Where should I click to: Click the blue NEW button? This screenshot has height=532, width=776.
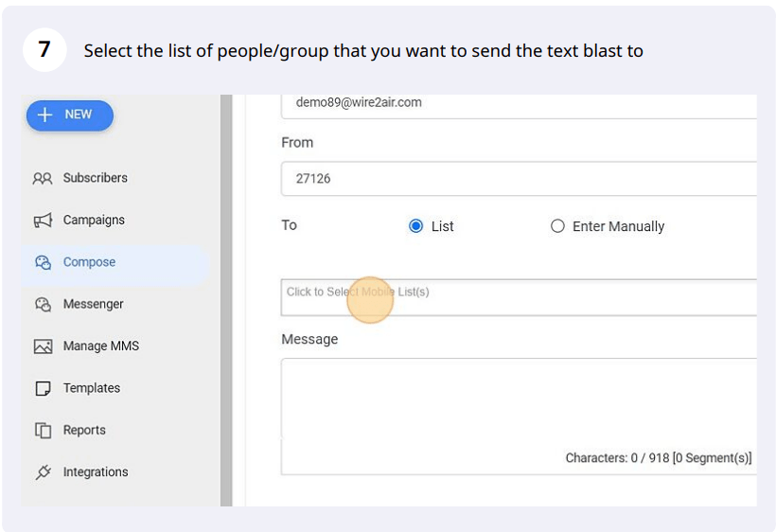pos(70,115)
